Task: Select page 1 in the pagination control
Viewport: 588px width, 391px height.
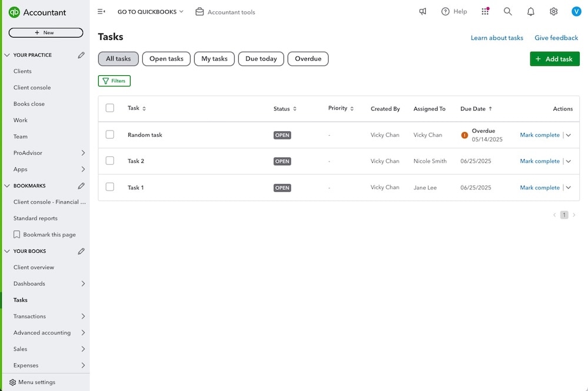Action: pyautogui.click(x=564, y=215)
